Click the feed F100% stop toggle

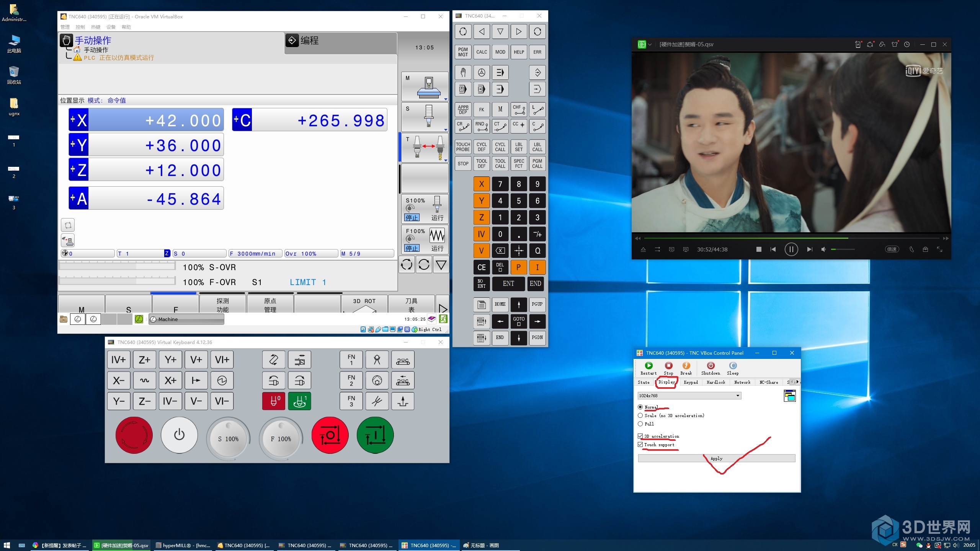pos(412,248)
